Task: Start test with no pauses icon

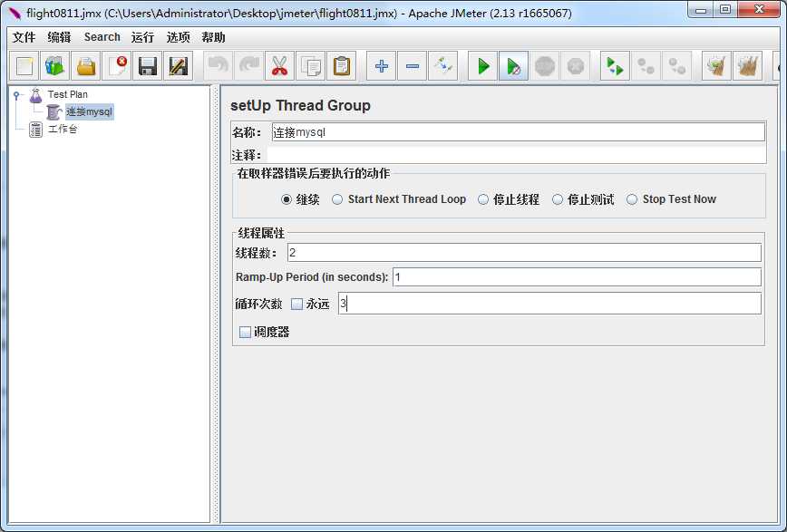Action: coord(513,66)
